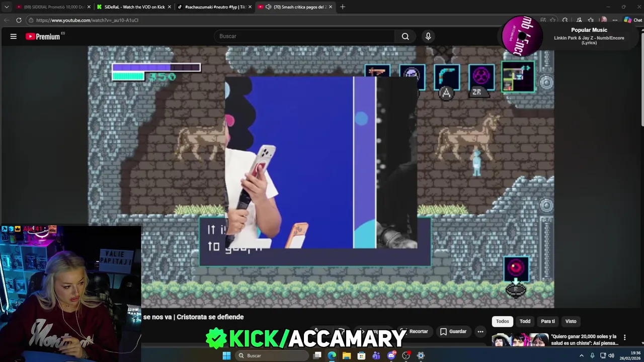Click the magenta radiation item slot
Image resolution: width=644 pixels, height=362 pixels.
point(481,77)
